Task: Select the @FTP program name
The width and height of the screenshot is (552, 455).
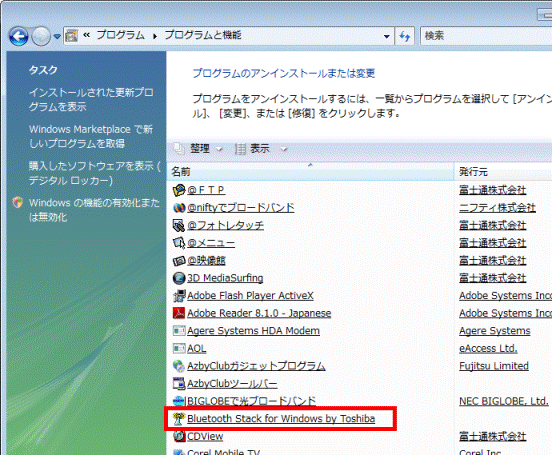Action: (206, 190)
